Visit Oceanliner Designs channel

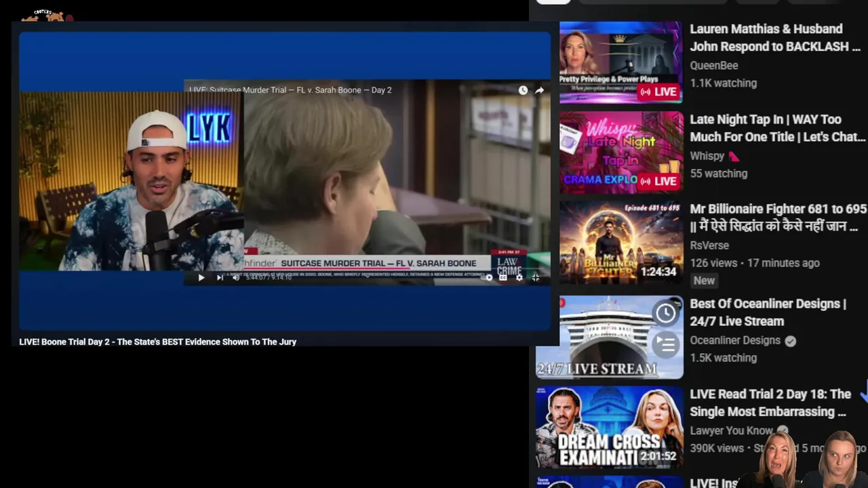(735, 340)
